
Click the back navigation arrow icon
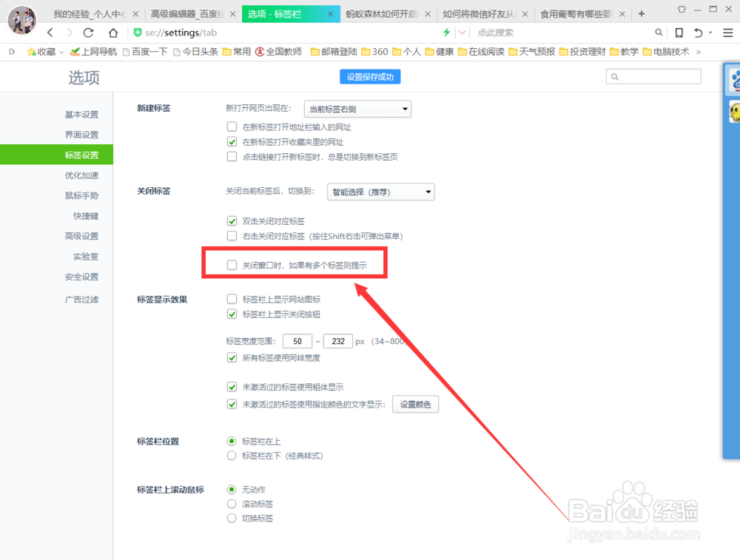coord(49,33)
